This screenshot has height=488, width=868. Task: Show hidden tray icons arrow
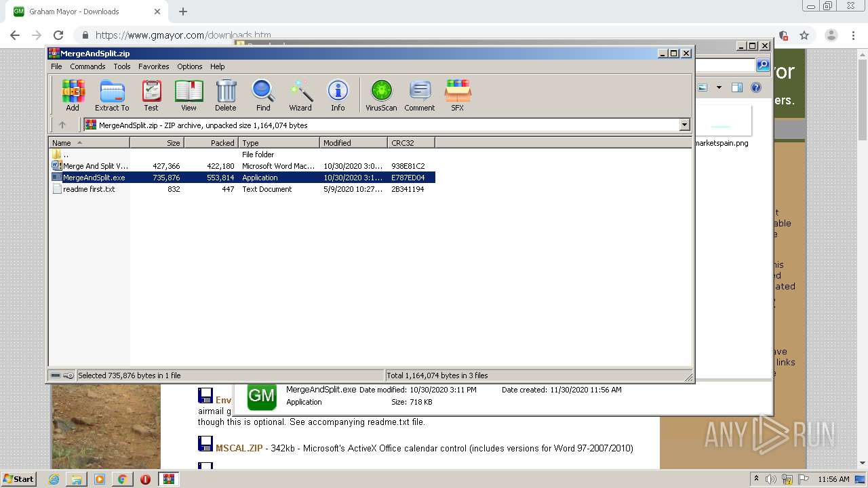pyautogui.click(x=756, y=479)
